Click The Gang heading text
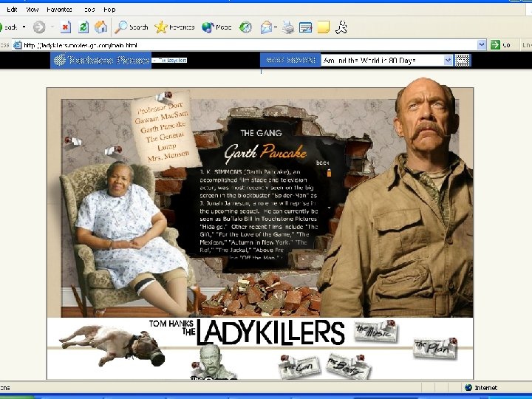Image resolution: width=532 pixels, height=399 pixels. (262, 133)
